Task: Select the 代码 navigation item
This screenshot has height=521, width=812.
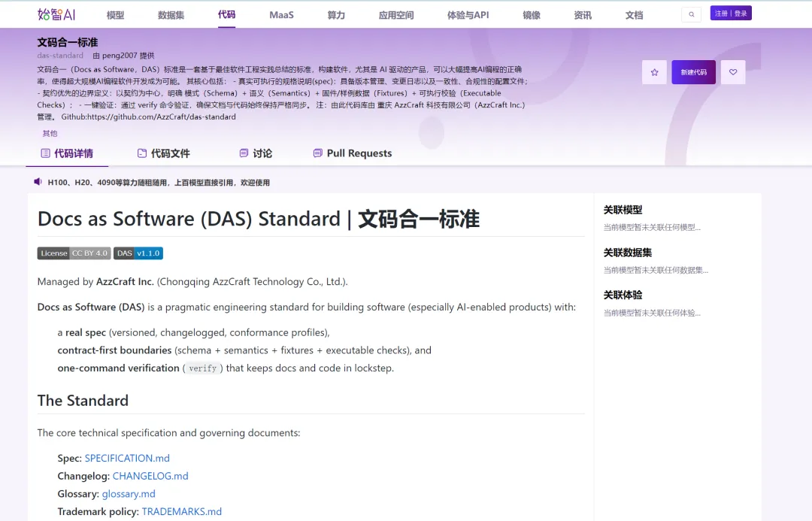Action: [x=227, y=14]
